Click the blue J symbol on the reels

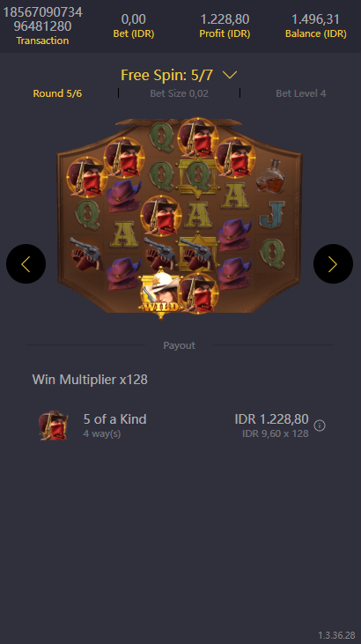273,215
